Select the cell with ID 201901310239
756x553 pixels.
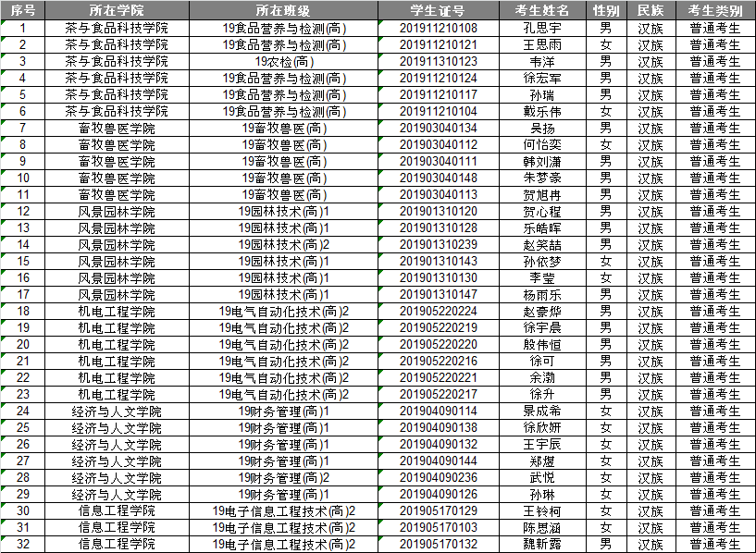(x=438, y=244)
